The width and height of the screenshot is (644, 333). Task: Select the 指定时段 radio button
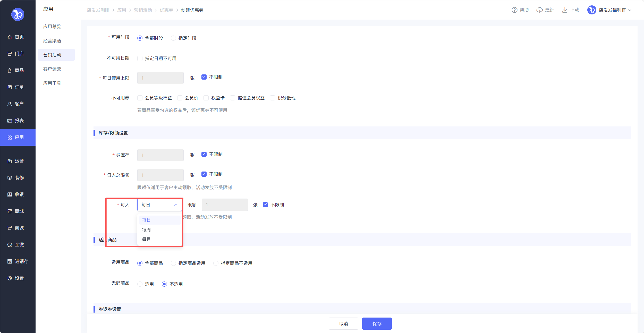(173, 38)
